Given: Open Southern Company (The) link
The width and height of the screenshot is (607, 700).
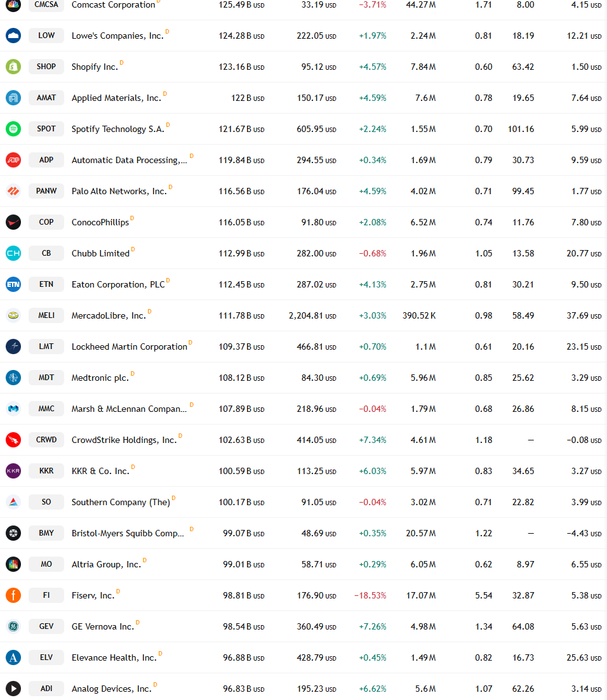Looking at the screenshot, I should (x=121, y=502).
